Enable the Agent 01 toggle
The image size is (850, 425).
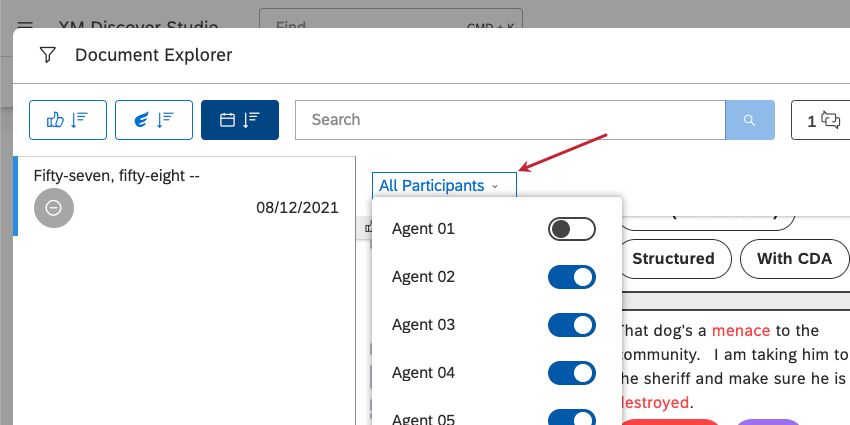coord(571,229)
